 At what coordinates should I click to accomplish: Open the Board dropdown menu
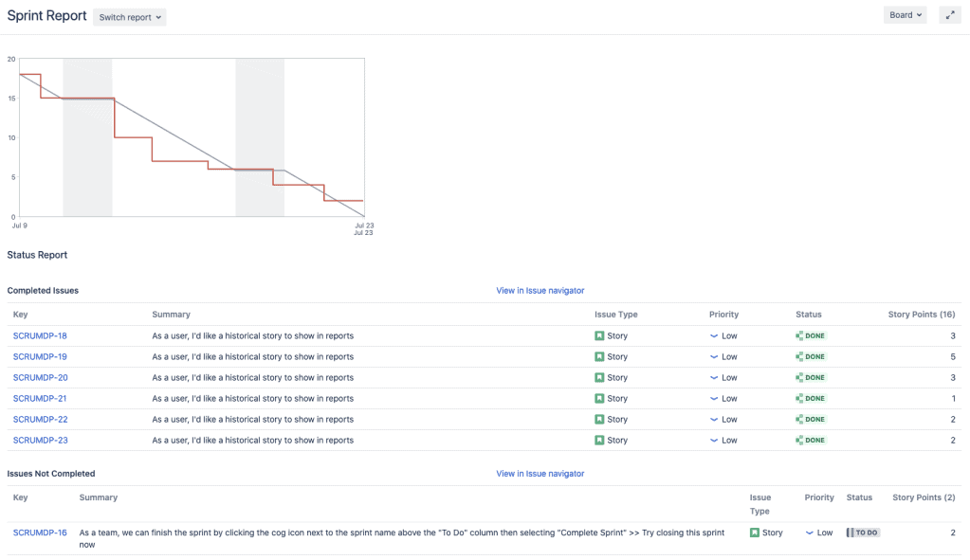point(905,15)
